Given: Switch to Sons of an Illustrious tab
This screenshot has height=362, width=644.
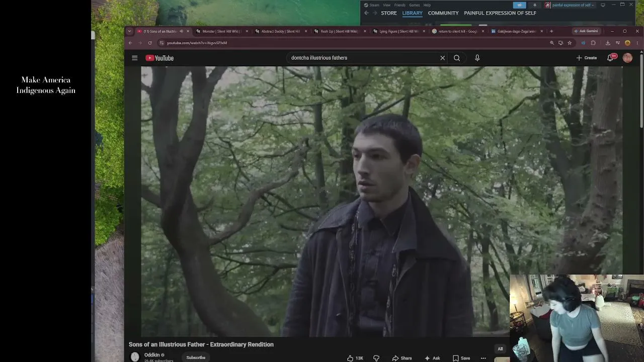Looking at the screenshot, I should 160,31.
